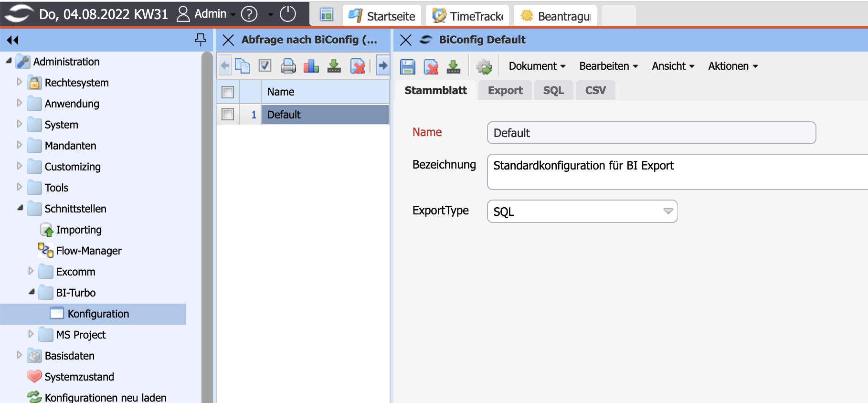Toggle the header select-all checkbox
The height and width of the screenshot is (403, 868).
(228, 92)
